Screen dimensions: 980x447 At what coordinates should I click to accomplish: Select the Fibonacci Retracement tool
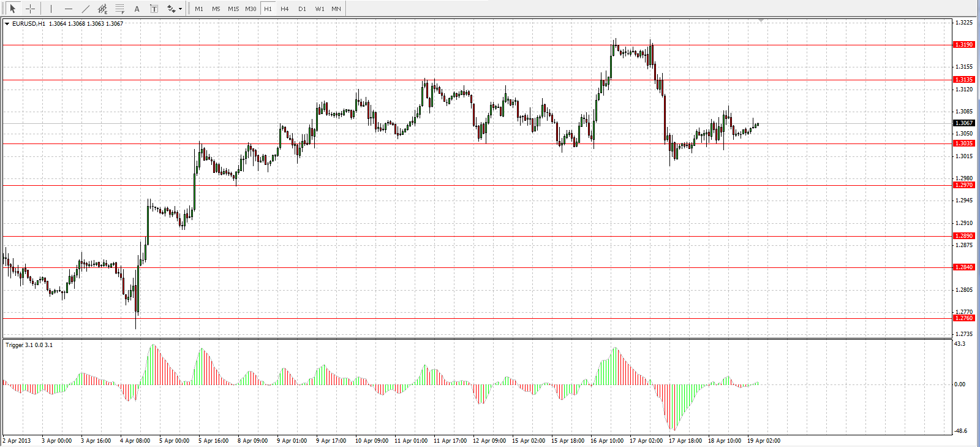click(x=119, y=9)
